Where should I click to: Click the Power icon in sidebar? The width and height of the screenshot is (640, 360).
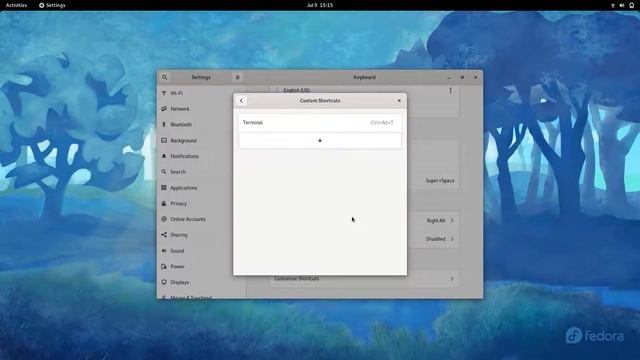point(164,267)
